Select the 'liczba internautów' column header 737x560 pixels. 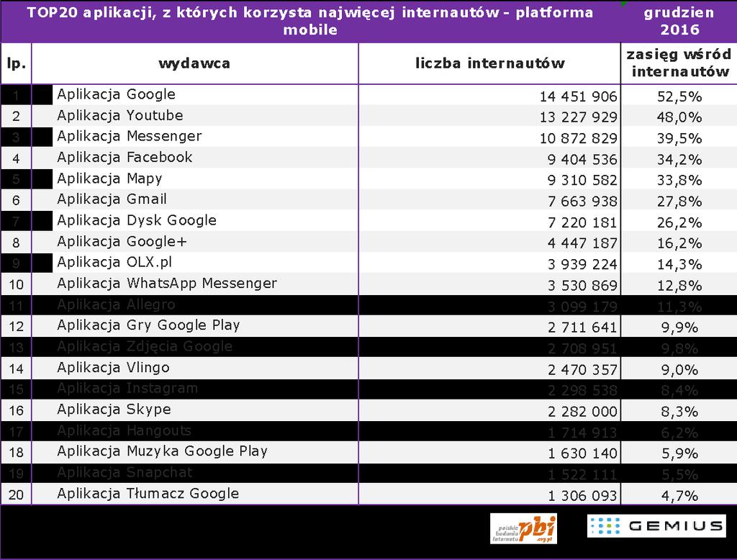(x=489, y=63)
